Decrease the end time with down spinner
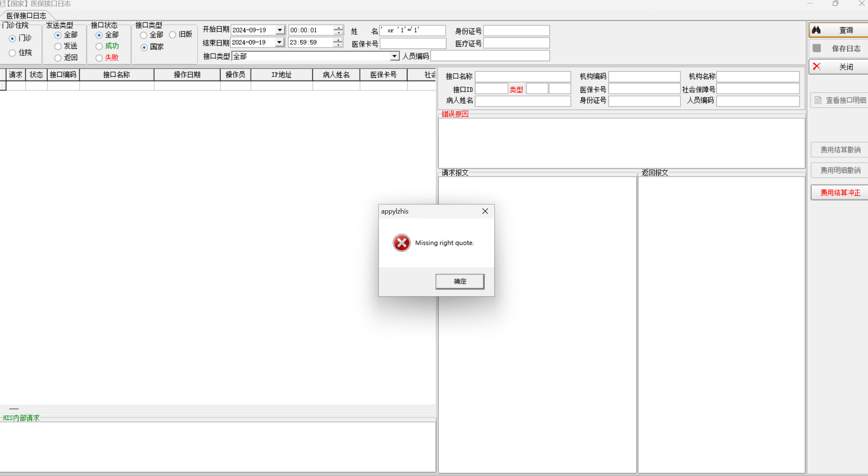 (x=337, y=44)
